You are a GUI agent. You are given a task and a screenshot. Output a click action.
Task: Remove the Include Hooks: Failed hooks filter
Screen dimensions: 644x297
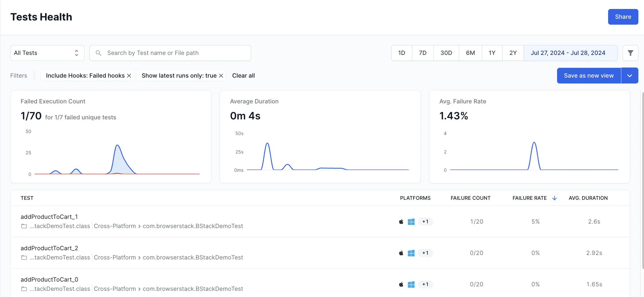(x=129, y=76)
